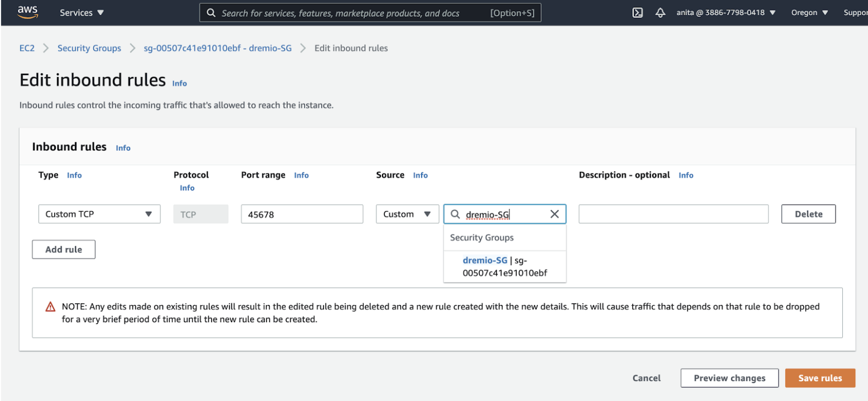Screen dimensions: 868x401
Task: Go to Security Groups breadcrumb link
Action: (89, 48)
